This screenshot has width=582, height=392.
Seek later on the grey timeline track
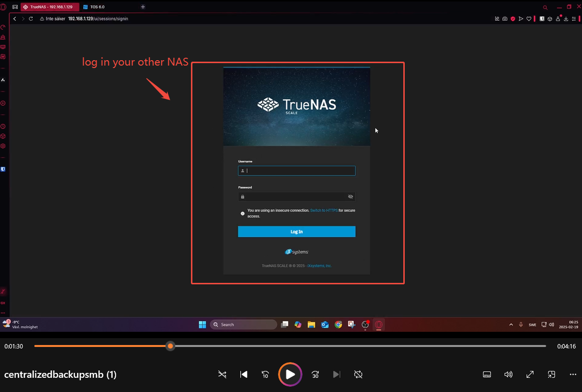(360, 346)
